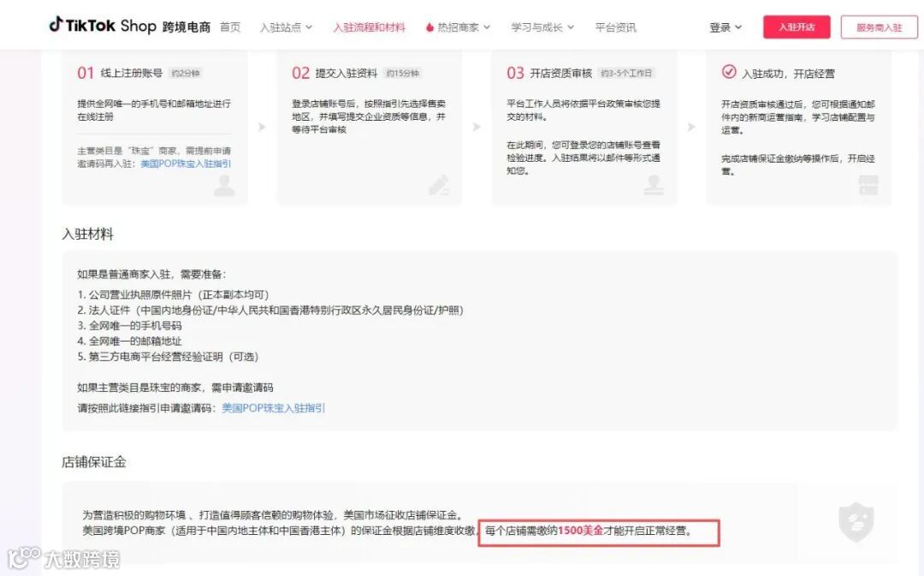Click the 店铺保证金 section heading
The image size is (924, 576).
pos(94,461)
